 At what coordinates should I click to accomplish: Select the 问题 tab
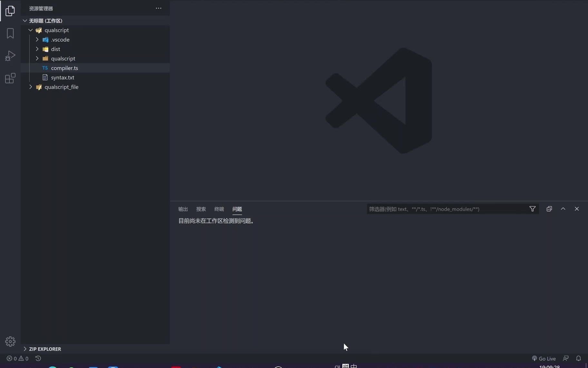pyautogui.click(x=237, y=209)
